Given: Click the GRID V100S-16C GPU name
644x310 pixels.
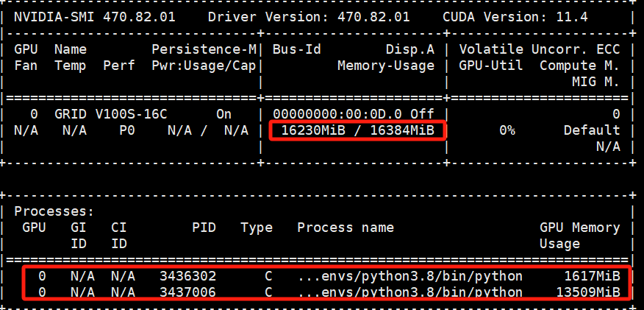Looking at the screenshot, I should pyautogui.click(x=111, y=114).
